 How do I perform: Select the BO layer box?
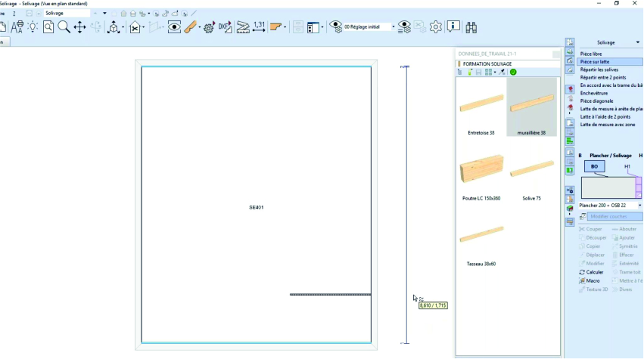point(594,166)
